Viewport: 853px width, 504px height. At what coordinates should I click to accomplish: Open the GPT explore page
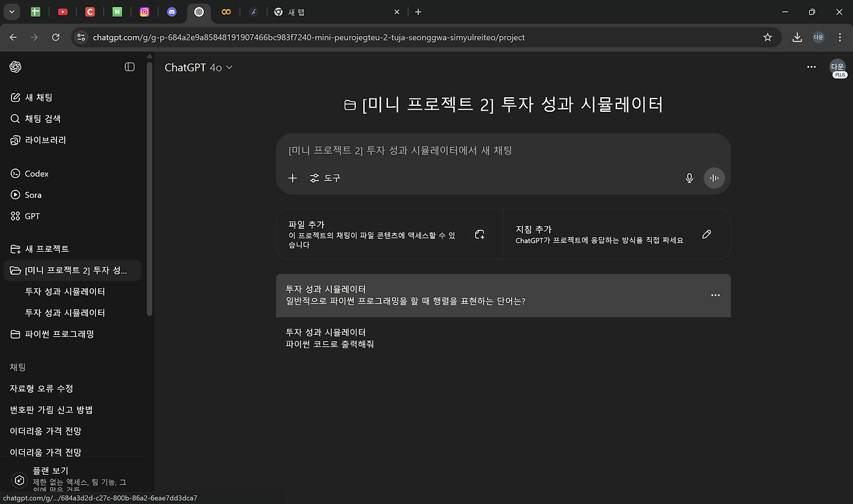coord(73,216)
